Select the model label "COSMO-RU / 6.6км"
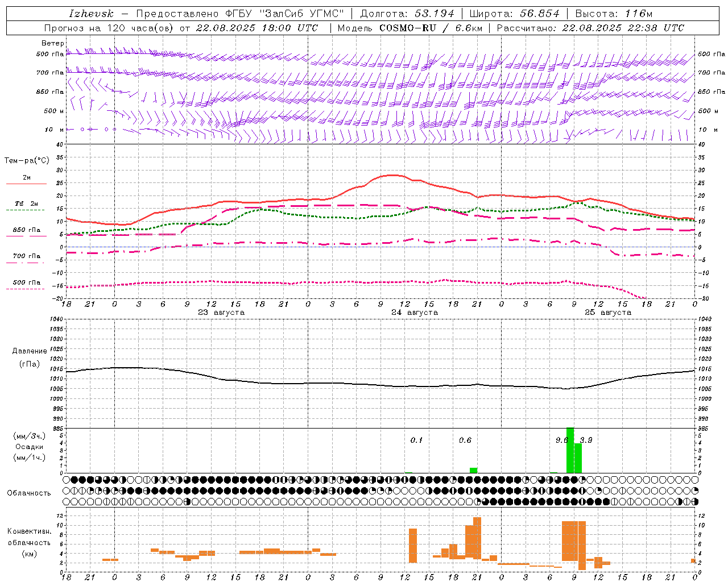The width and height of the screenshot is (728, 582). (x=431, y=28)
